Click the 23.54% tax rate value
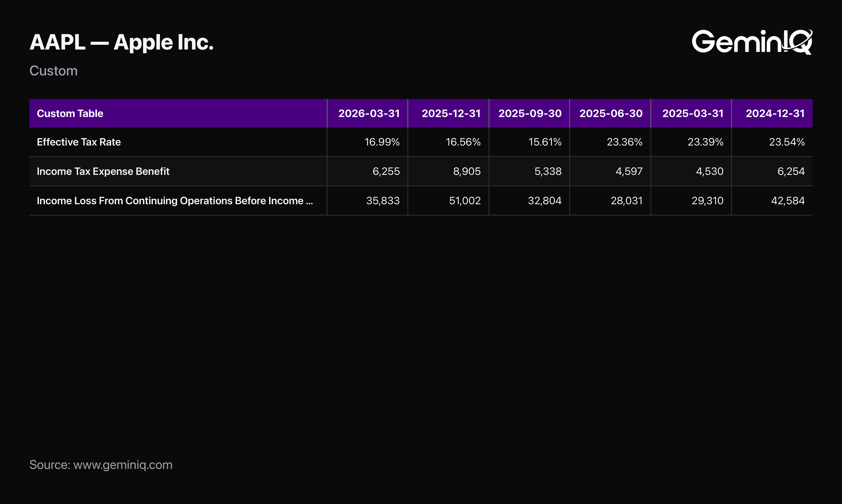Image resolution: width=842 pixels, height=504 pixels. click(787, 142)
